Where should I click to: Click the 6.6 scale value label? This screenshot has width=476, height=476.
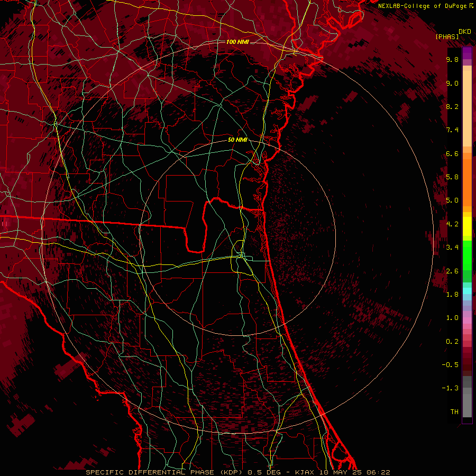452,153
